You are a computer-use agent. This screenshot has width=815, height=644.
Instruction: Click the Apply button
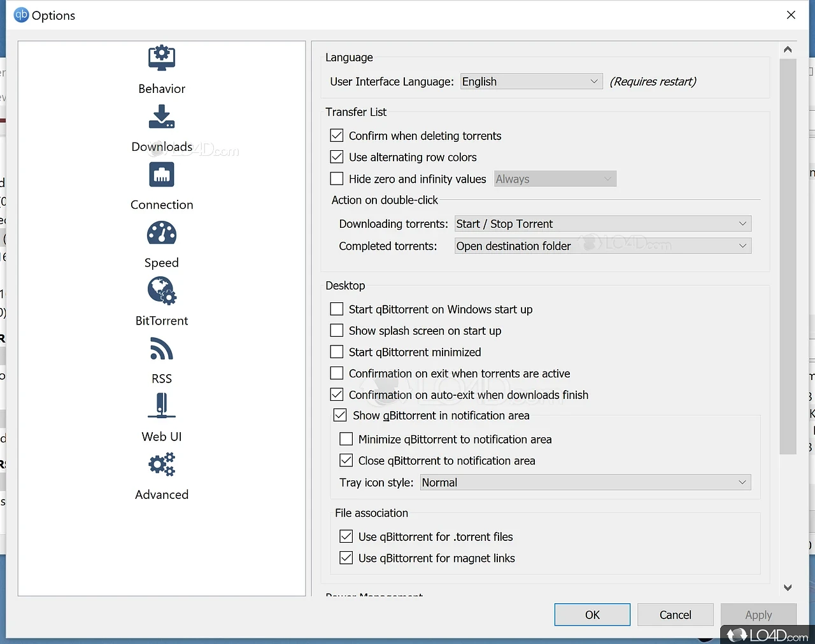tap(758, 615)
